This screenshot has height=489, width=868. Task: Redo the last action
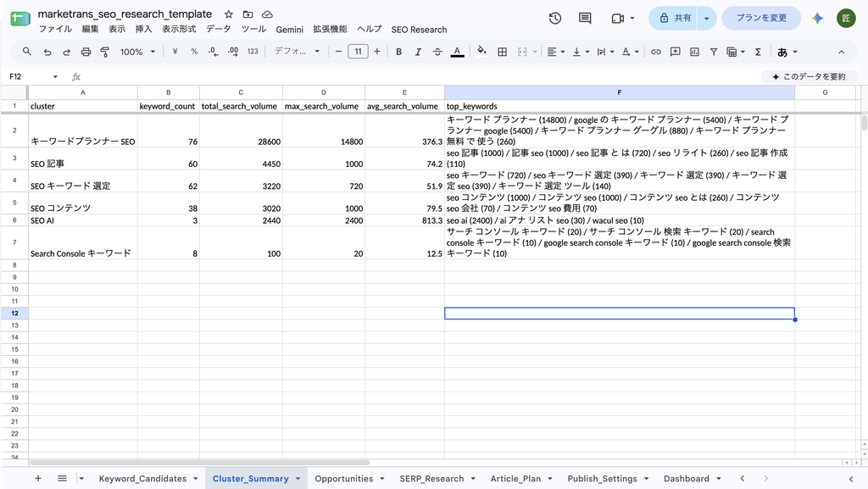[x=66, y=52]
